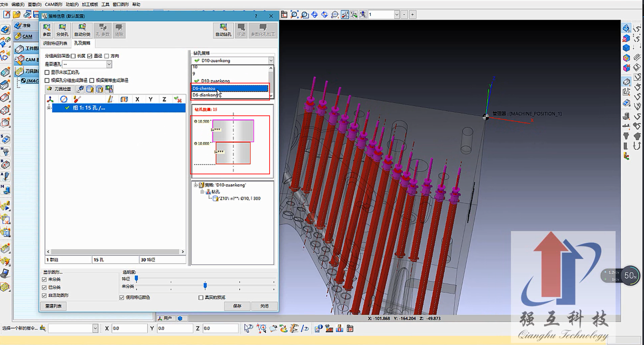Click the X coordinate input field
This screenshot has width=644, height=345.
[x=129, y=328]
